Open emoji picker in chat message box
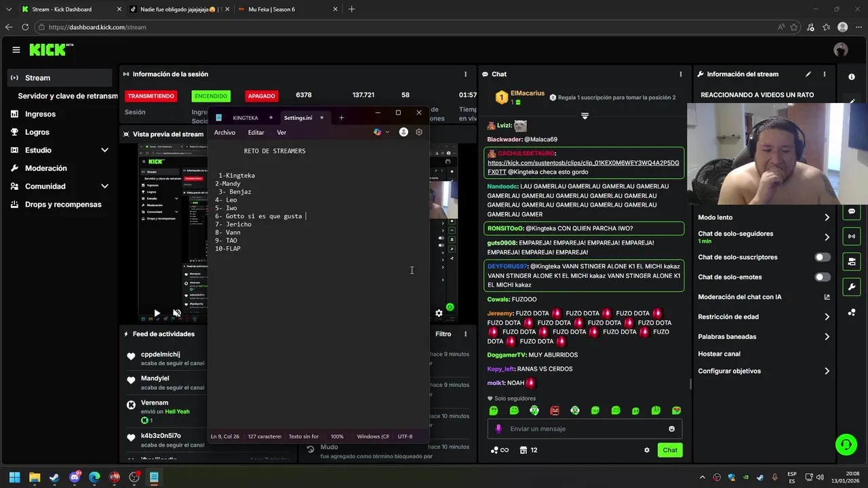Screen dimensions: 868x488 click(x=672, y=429)
